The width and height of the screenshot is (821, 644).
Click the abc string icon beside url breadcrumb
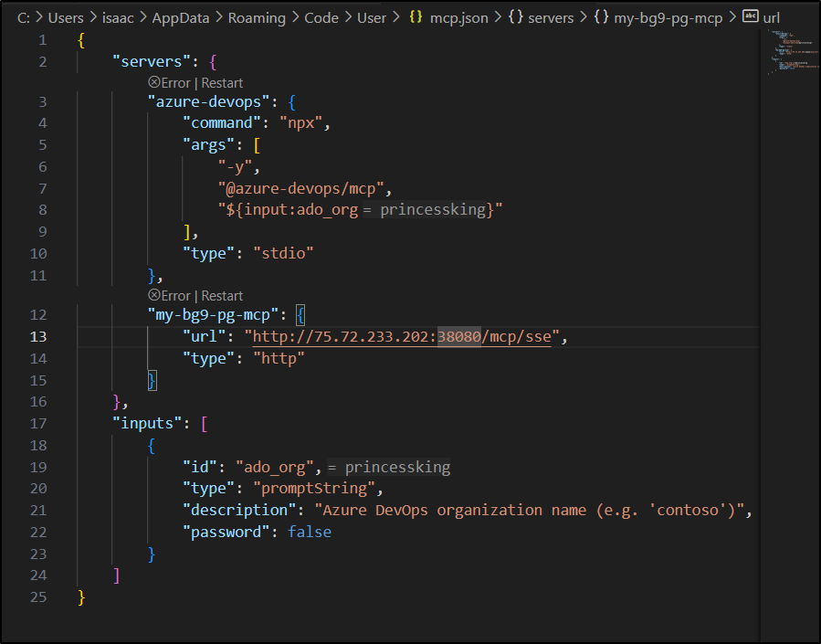pos(751,17)
